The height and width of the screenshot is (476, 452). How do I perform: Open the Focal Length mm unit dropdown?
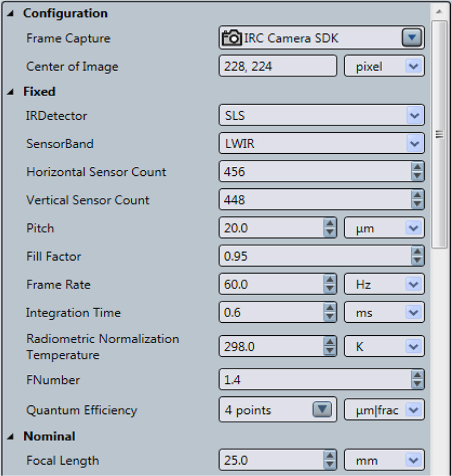[x=414, y=461]
